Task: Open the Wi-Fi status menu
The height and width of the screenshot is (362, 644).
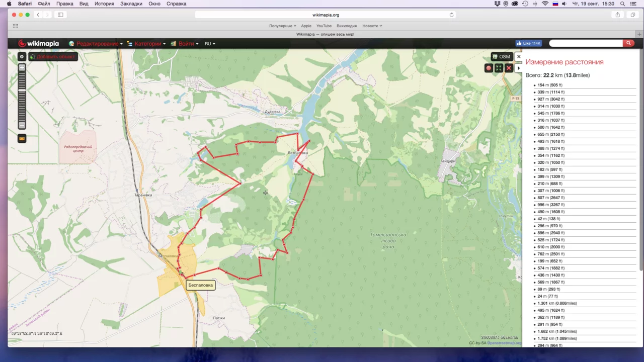Action: [x=545, y=4]
